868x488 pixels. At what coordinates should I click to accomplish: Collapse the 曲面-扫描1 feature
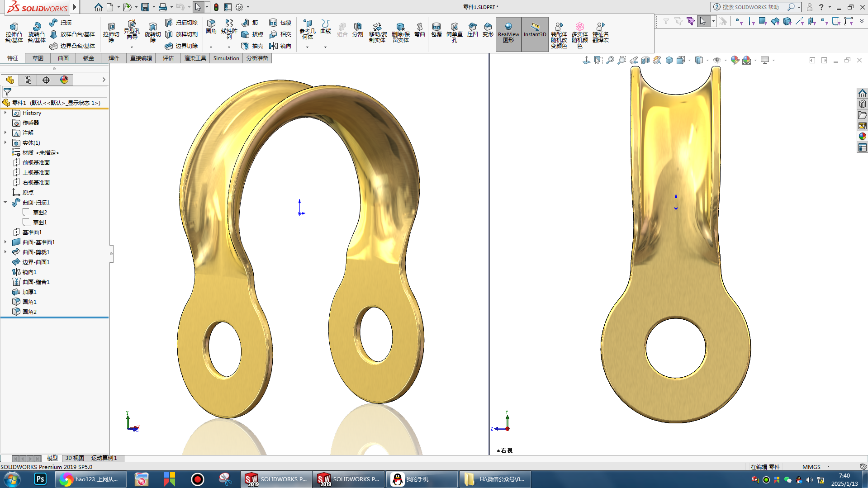(x=5, y=203)
